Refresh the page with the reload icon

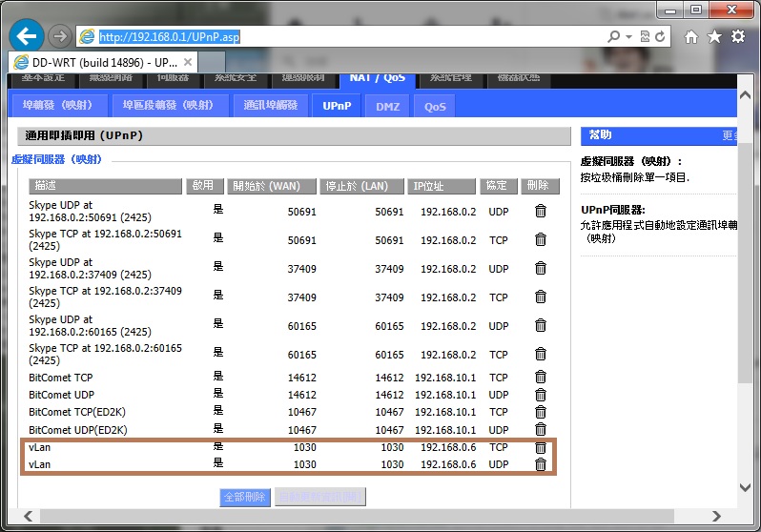pos(661,37)
